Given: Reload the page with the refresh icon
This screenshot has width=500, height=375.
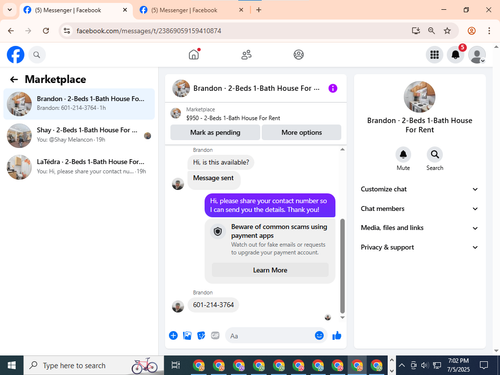Looking at the screenshot, I should (x=46, y=31).
